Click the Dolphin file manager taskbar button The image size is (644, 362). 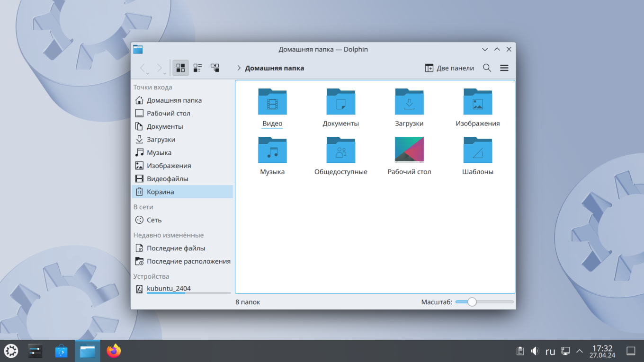88,351
